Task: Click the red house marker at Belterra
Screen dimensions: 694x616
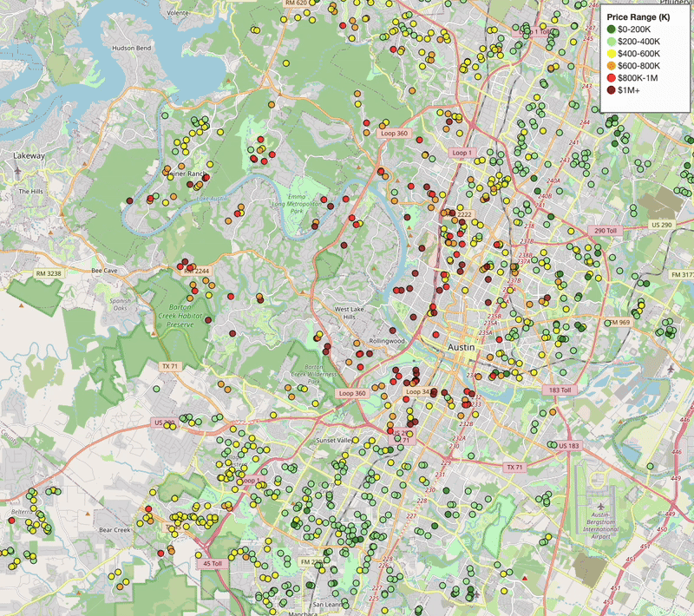Action: [x=12, y=521]
